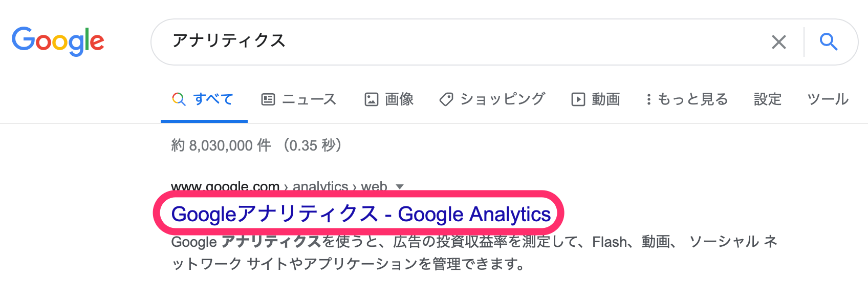The width and height of the screenshot is (868, 297).
Task: Open the three-dot もっと見る menu
Action: 649,99
